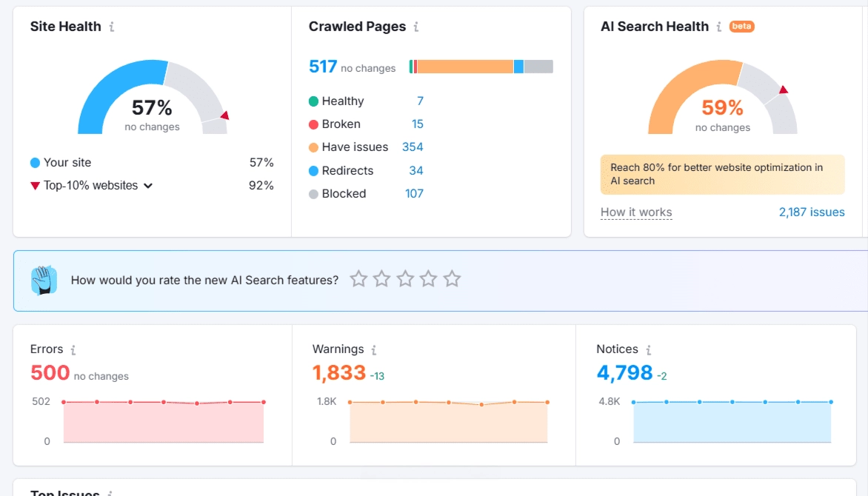Open the 15 Broken pages count

(x=418, y=124)
